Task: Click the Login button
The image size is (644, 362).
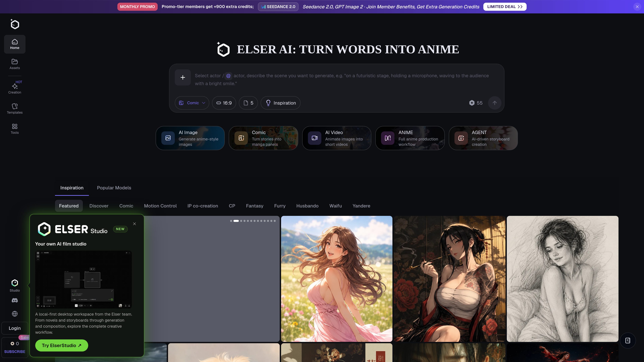Action: tap(15, 328)
